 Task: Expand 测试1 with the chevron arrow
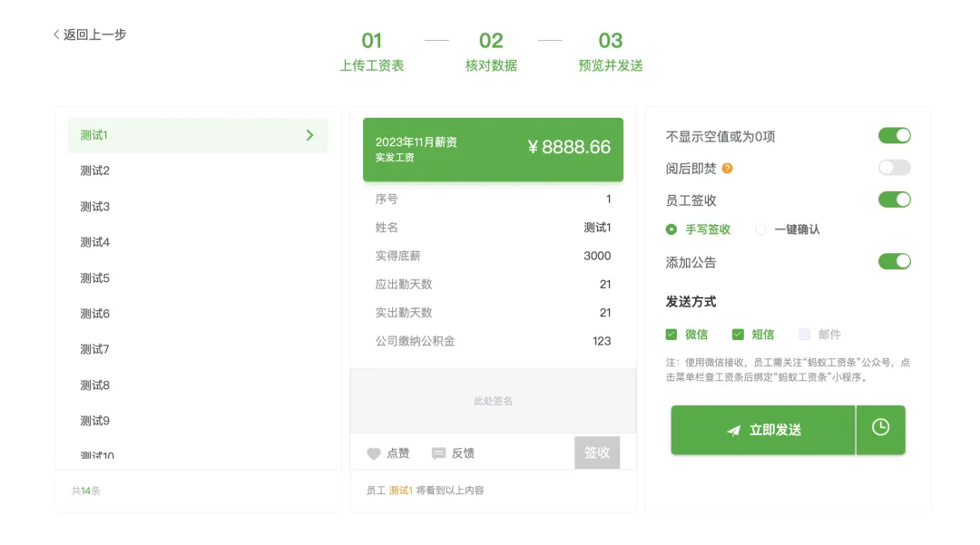[310, 135]
